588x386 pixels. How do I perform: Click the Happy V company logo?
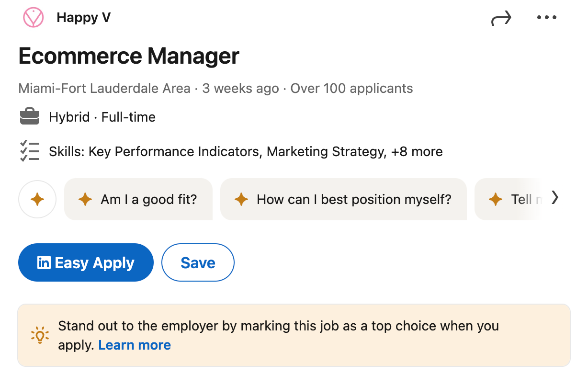point(33,17)
